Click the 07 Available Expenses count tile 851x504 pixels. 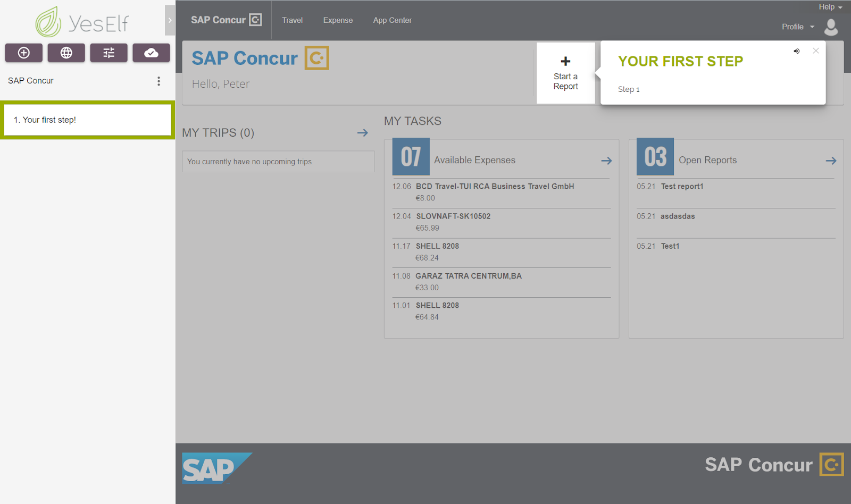click(x=411, y=157)
